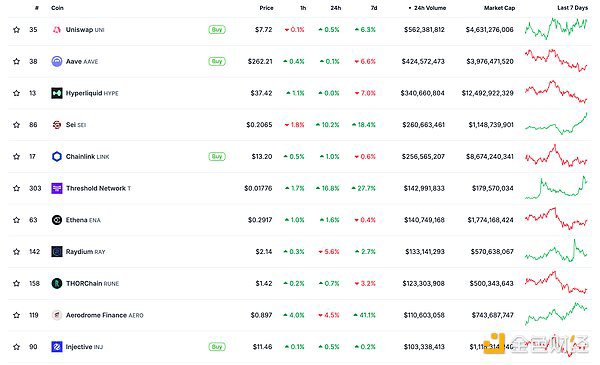
Task: Click the Uniswap coin logo icon
Action: (x=57, y=29)
